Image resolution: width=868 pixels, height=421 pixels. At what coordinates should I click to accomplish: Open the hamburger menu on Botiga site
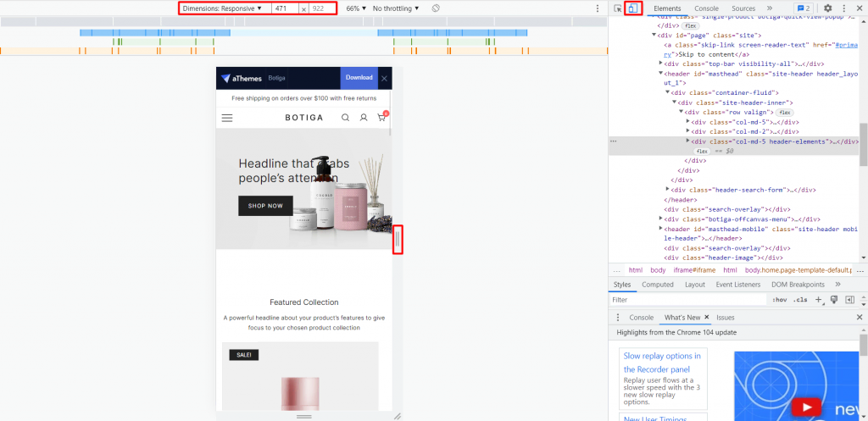click(x=227, y=118)
